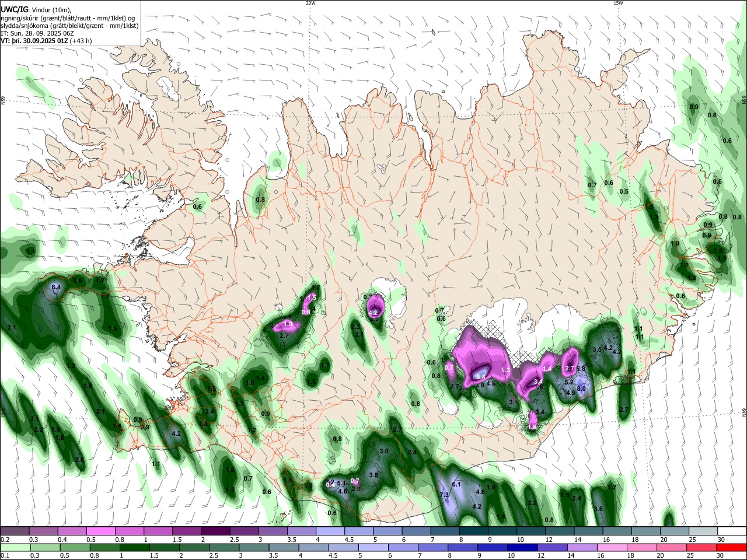
Task: Click the 2.8 precipitation value over the ocean
Action: [x=79, y=460]
